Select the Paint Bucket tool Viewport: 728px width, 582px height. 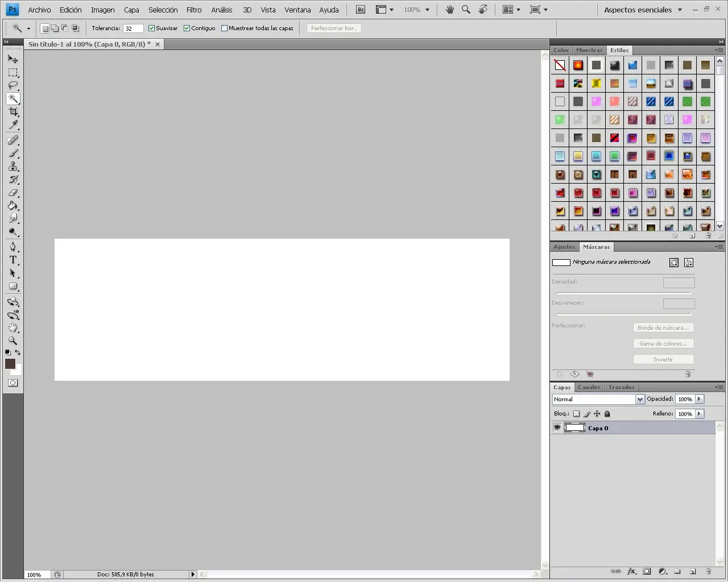(13, 206)
